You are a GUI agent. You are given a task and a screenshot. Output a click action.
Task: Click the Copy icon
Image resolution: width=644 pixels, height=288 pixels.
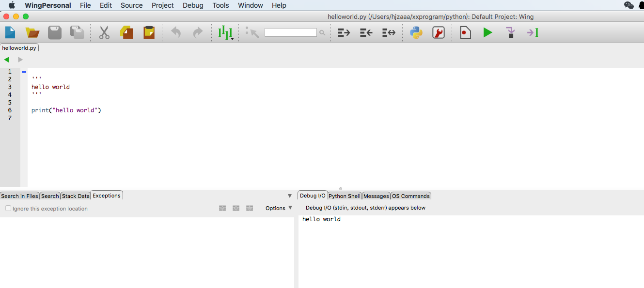tap(126, 32)
